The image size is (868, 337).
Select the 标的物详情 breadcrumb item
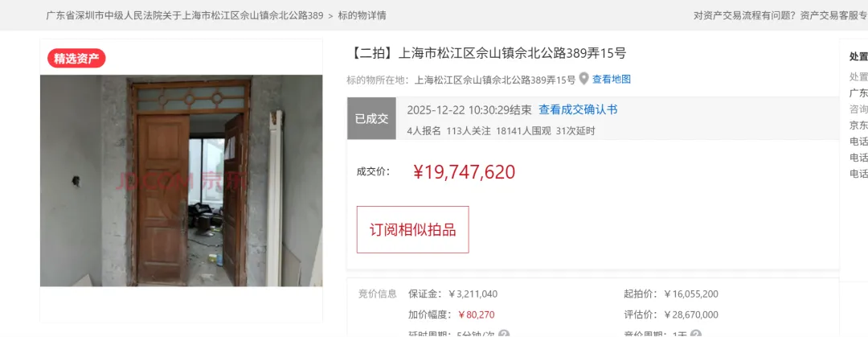362,15
